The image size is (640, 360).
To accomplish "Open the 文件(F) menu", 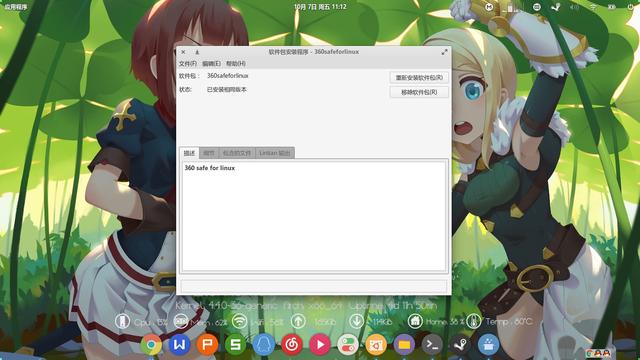I will point(188,64).
